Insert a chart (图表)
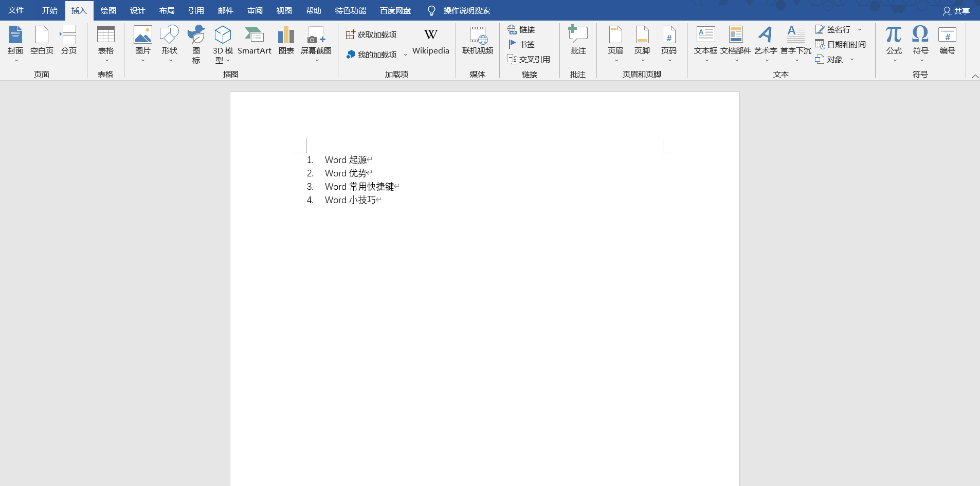 (286, 41)
